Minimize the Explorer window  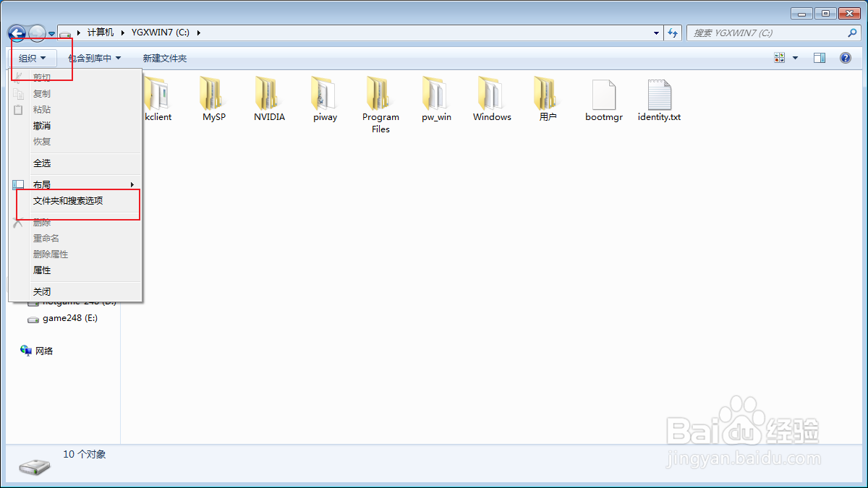tap(801, 13)
